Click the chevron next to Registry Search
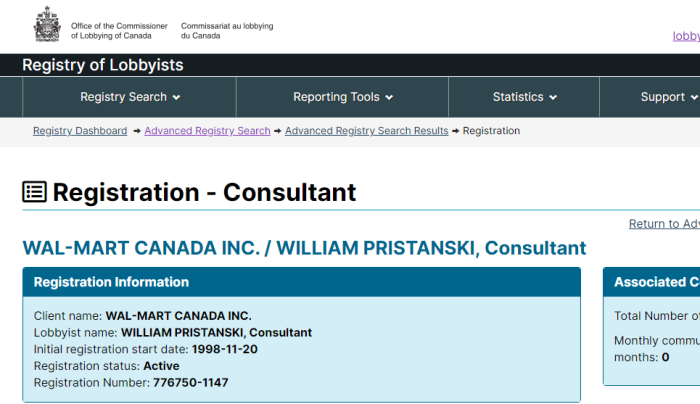This screenshot has height=404, width=700. pyautogui.click(x=176, y=97)
